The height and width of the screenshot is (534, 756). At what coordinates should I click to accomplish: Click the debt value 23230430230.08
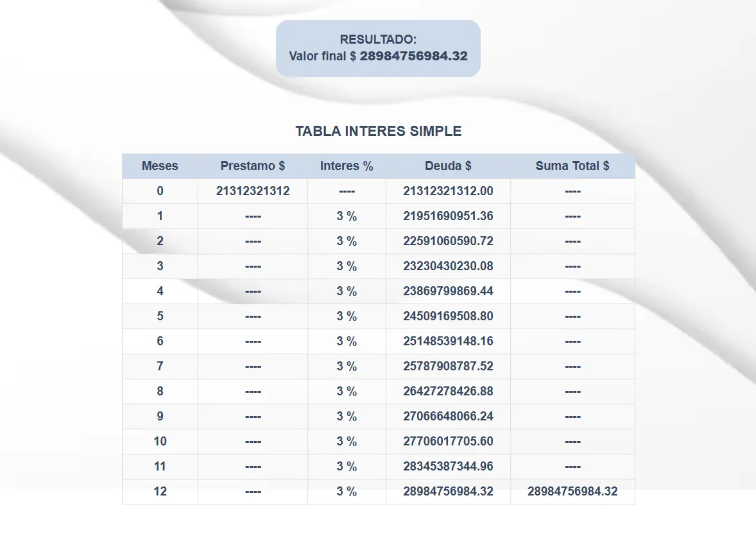448,266
